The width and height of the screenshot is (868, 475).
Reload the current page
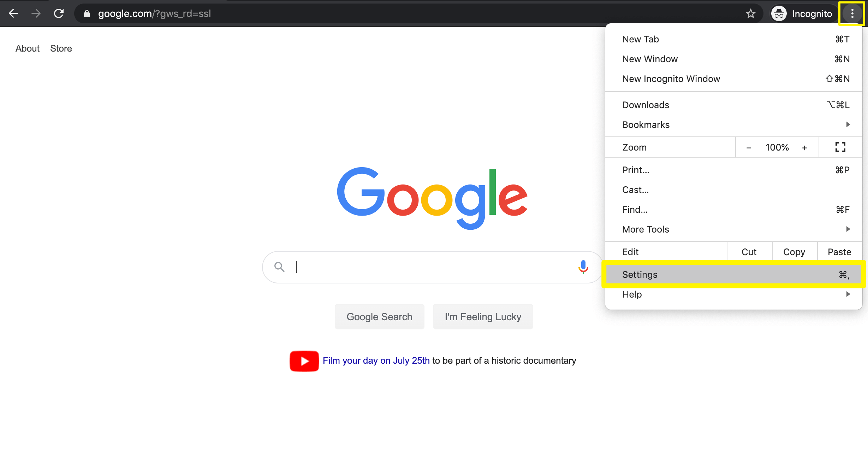[59, 13]
